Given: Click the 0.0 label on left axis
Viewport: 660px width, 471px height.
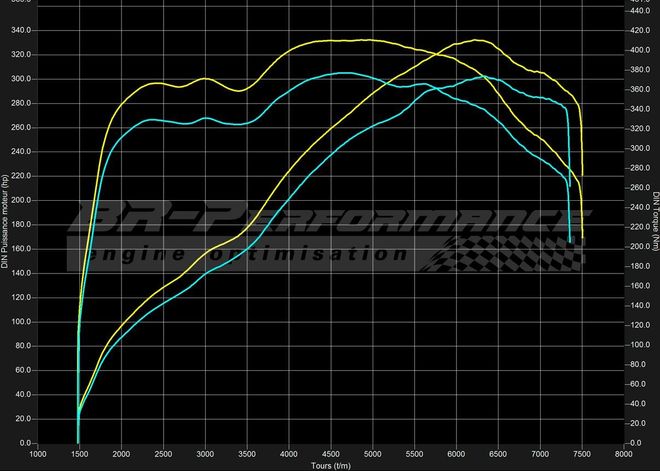Looking at the screenshot, I should coord(24,443).
